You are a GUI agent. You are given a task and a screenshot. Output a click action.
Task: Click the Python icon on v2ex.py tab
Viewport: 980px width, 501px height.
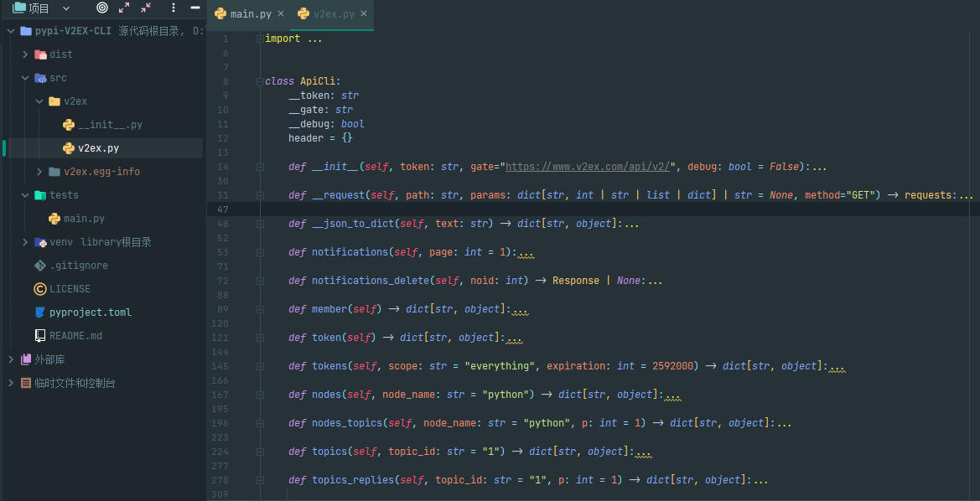click(303, 13)
